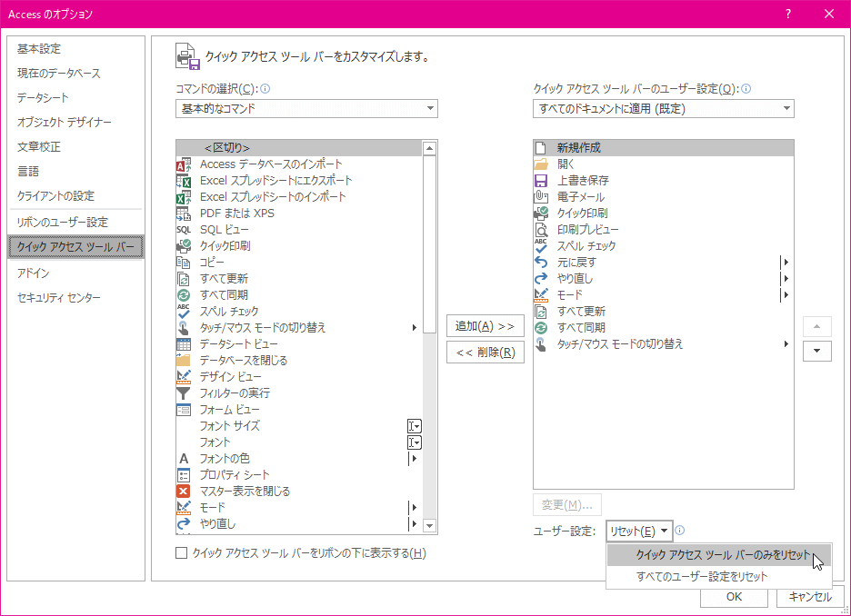
Task: Click the move down arrow button
Action: tap(816, 351)
